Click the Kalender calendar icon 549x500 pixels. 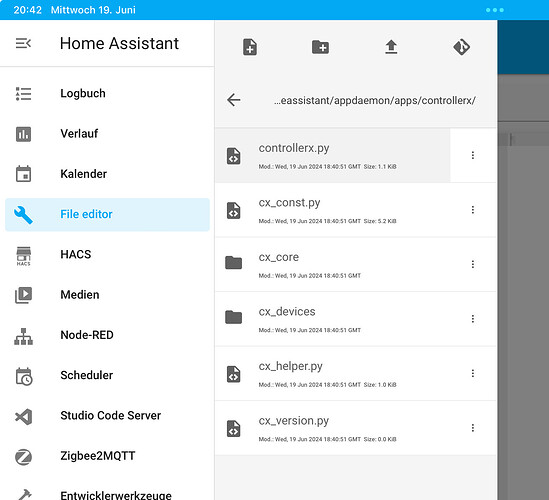click(23, 174)
